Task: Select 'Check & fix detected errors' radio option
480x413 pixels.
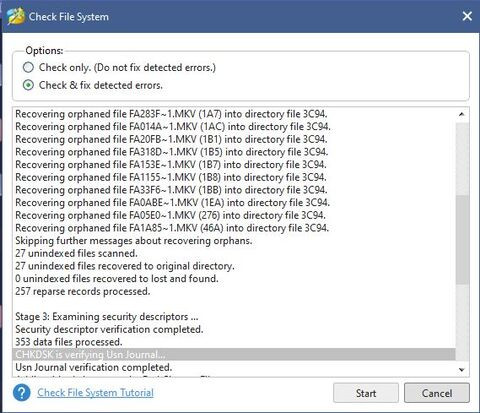Action: point(28,85)
